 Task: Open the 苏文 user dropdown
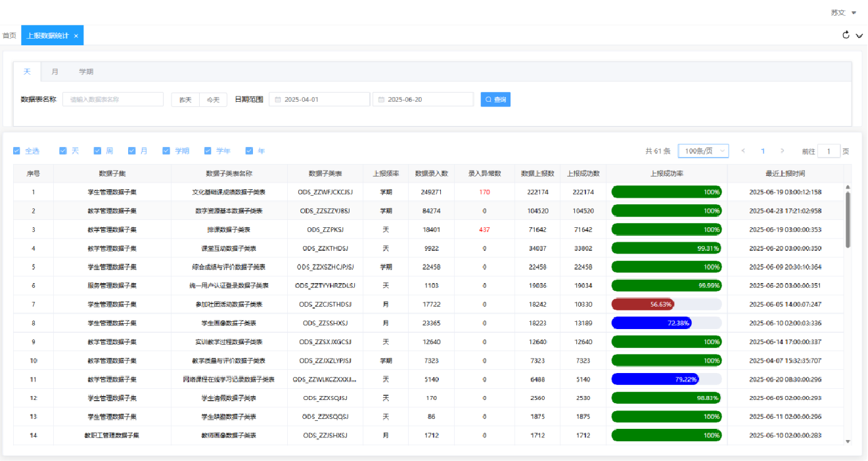pos(843,12)
